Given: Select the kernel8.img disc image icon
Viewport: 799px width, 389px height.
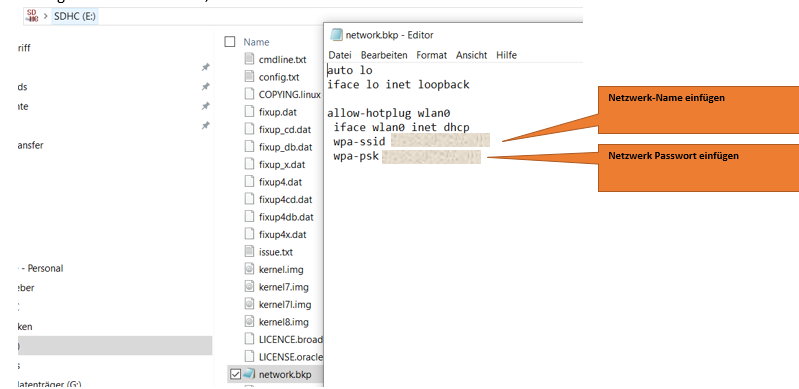Looking at the screenshot, I should (x=249, y=322).
